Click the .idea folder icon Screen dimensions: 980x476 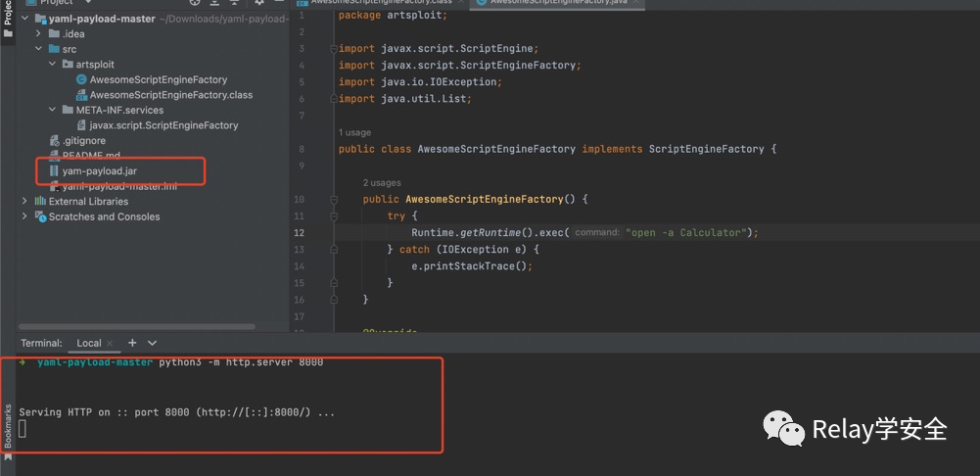pos(55,33)
